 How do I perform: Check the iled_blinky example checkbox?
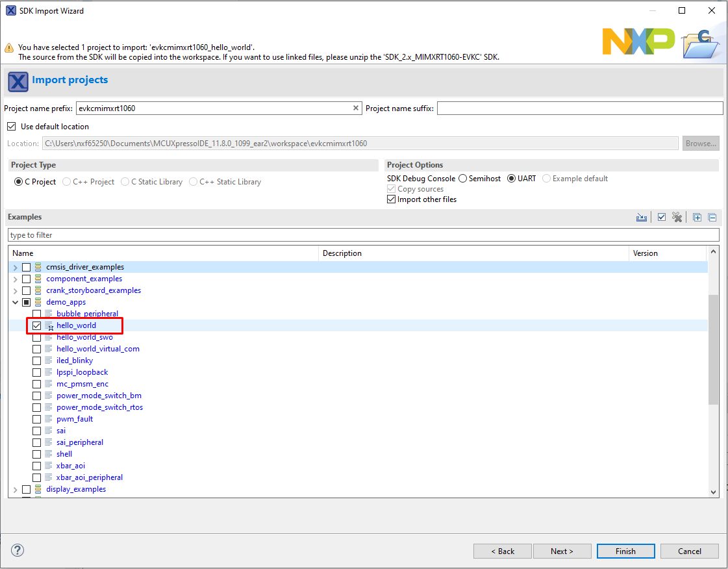tap(37, 360)
